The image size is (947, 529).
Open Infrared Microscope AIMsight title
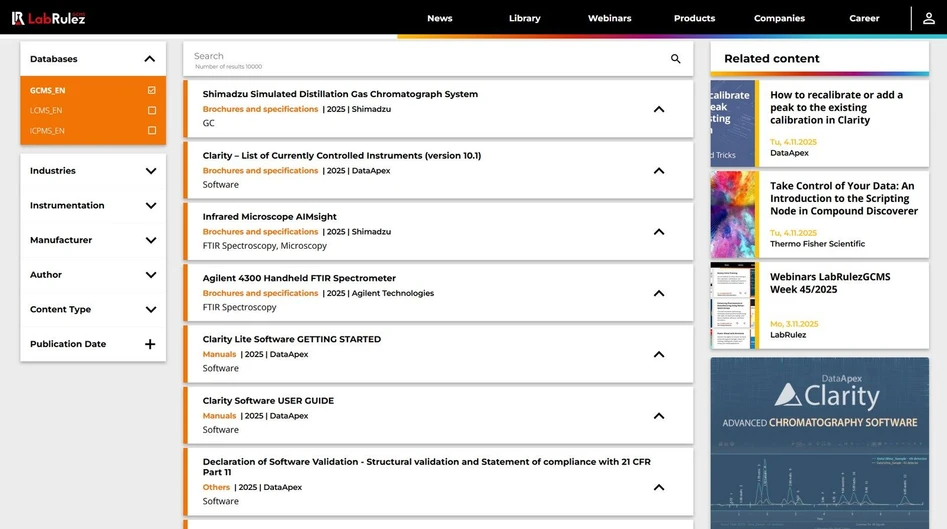point(269,217)
